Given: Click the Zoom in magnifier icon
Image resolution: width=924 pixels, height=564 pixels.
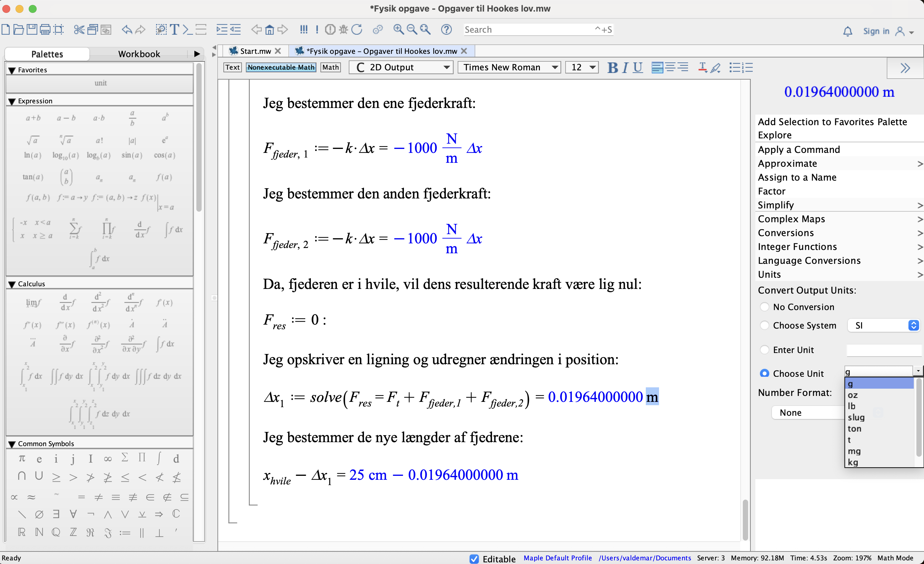Looking at the screenshot, I should tap(398, 29).
